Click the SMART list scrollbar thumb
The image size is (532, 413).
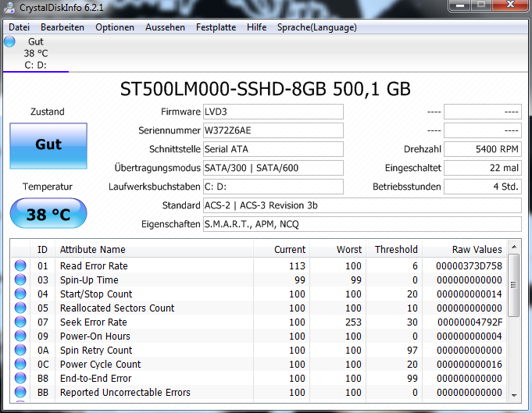[514, 285]
